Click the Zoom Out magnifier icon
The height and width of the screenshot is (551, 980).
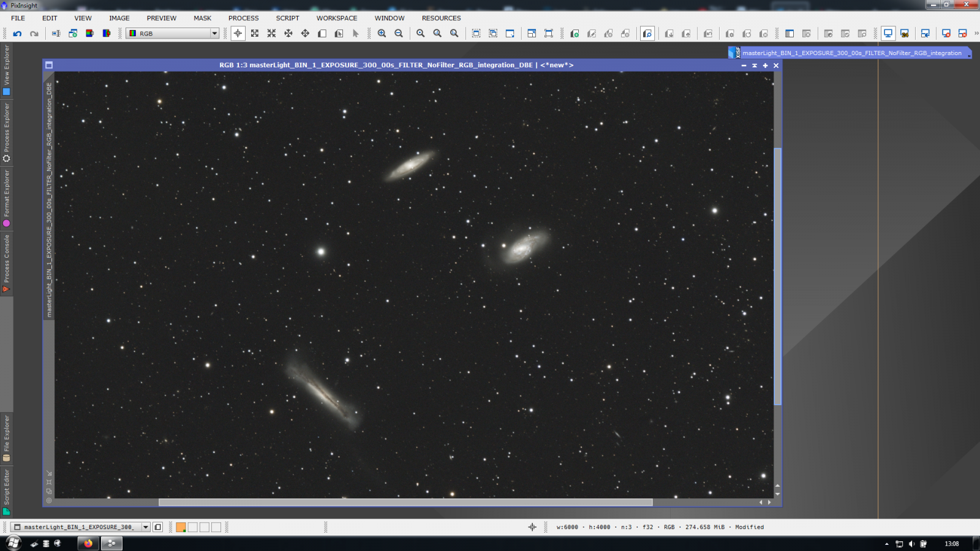click(x=399, y=34)
